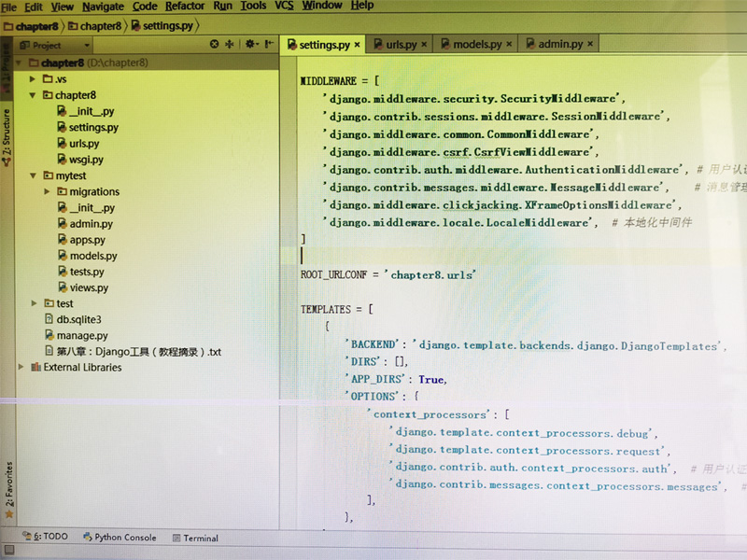This screenshot has height=560, width=747.
Task: Open the Terminal tool window
Action: (195, 539)
